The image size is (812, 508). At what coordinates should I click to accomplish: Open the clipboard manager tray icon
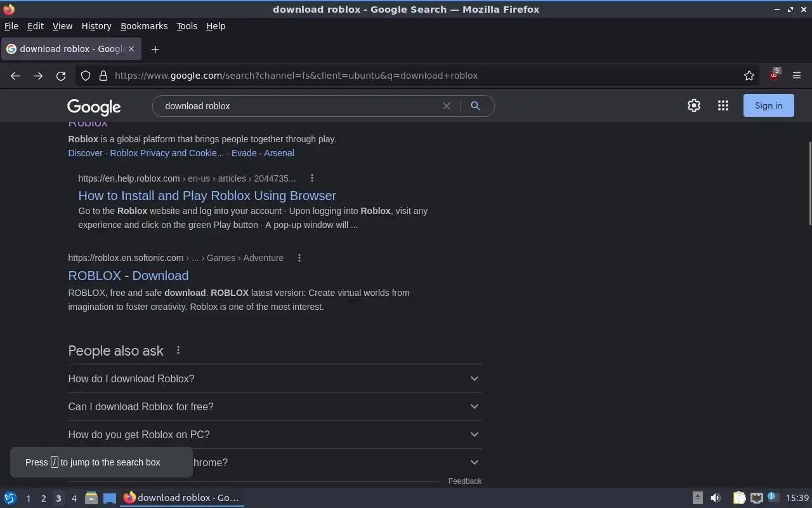tap(739, 498)
